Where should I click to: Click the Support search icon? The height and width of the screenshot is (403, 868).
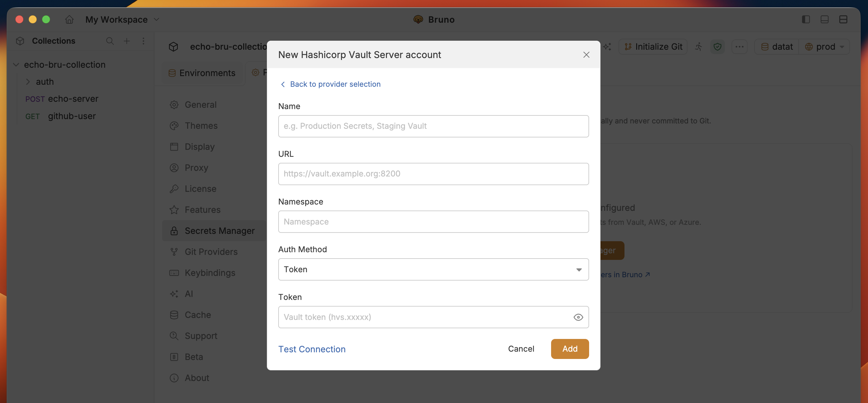(x=174, y=336)
